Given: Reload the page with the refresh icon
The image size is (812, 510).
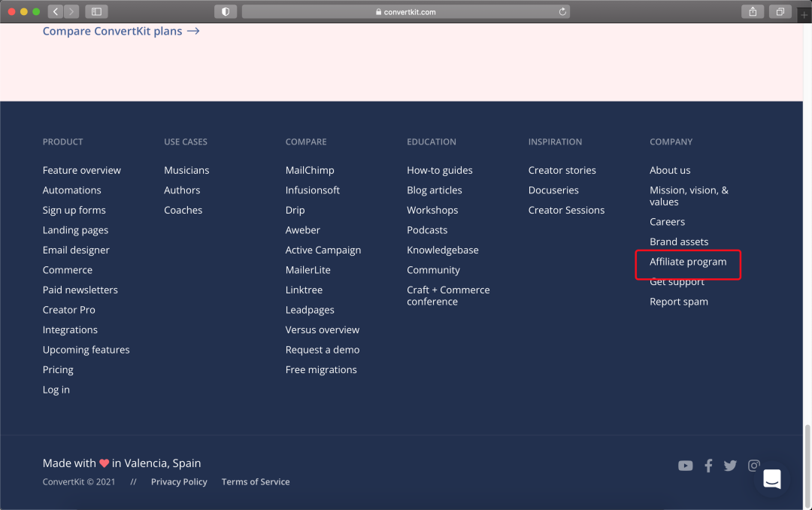Looking at the screenshot, I should click(x=562, y=11).
